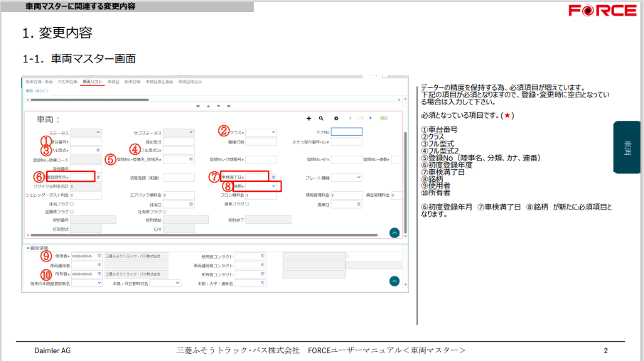Switch to the 中古車在庫 tab

pyautogui.click(x=68, y=82)
